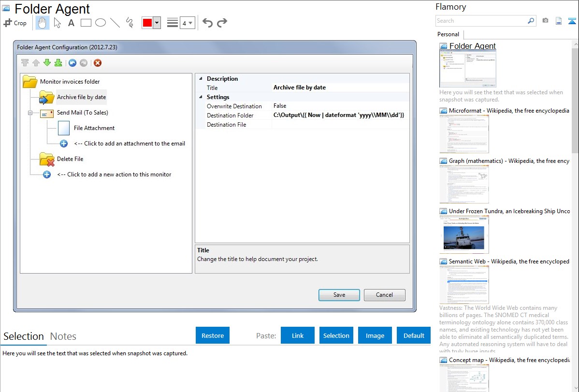Image resolution: width=579 pixels, height=392 pixels.
Task: Undo the last annotation
Action: tap(207, 23)
